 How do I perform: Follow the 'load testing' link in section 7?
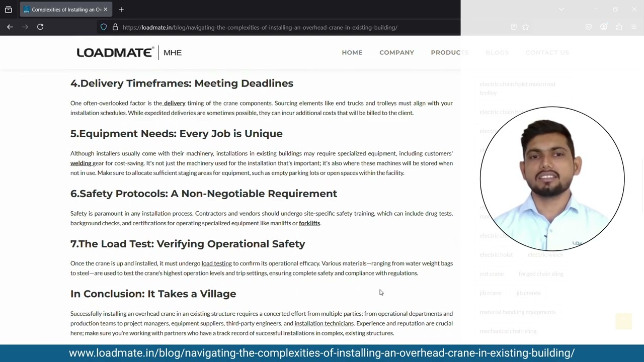[217, 263]
